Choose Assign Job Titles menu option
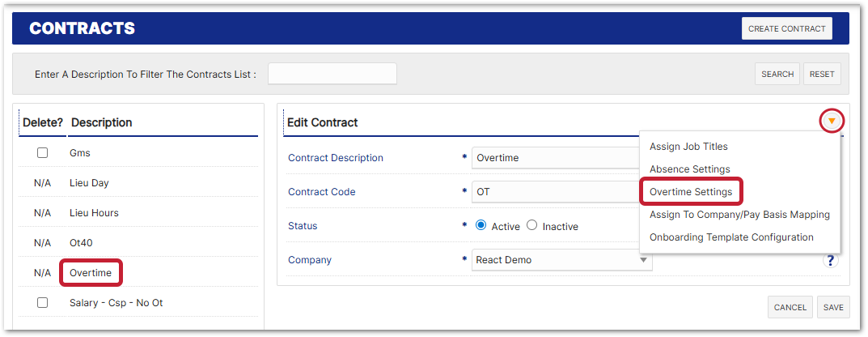Screen dimensions: 868x337 click(x=688, y=147)
